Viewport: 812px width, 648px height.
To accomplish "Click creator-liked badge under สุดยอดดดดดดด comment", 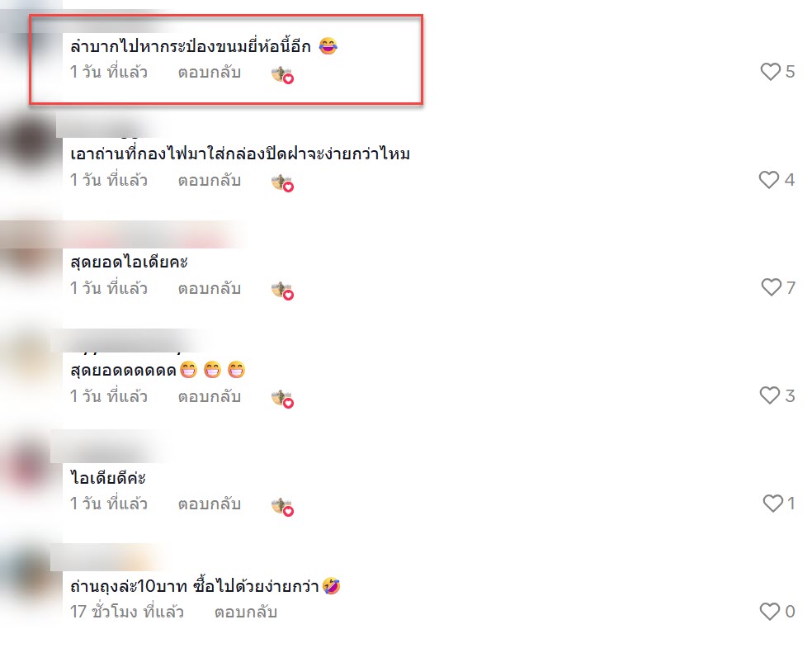I will coord(282,399).
